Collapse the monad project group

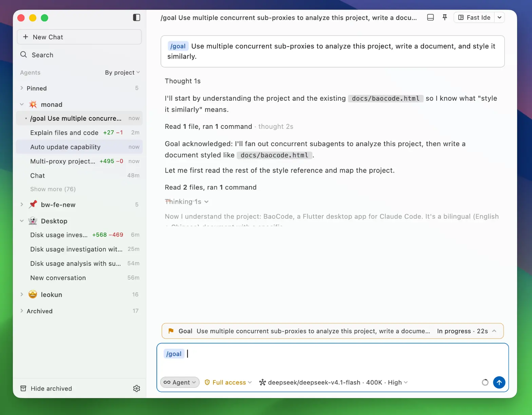pos(22,104)
